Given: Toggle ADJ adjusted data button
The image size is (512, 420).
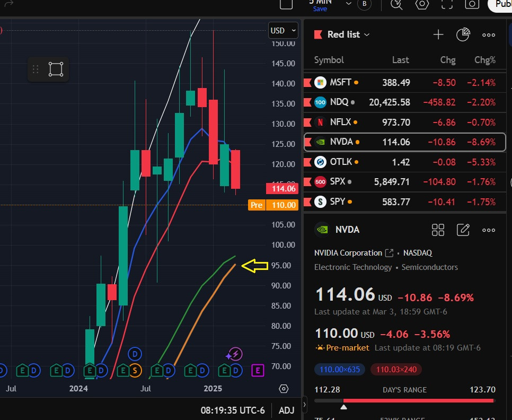Looking at the screenshot, I should pyautogui.click(x=286, y=410).
